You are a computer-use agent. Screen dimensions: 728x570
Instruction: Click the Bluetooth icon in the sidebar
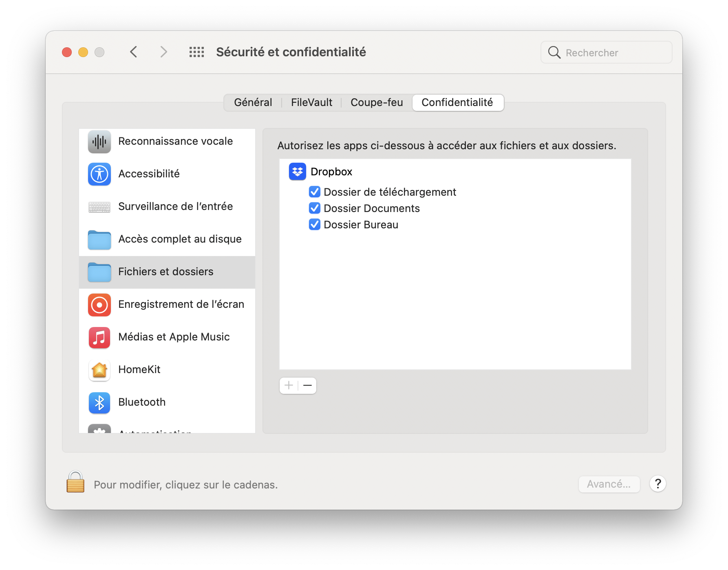coord(99,403)
